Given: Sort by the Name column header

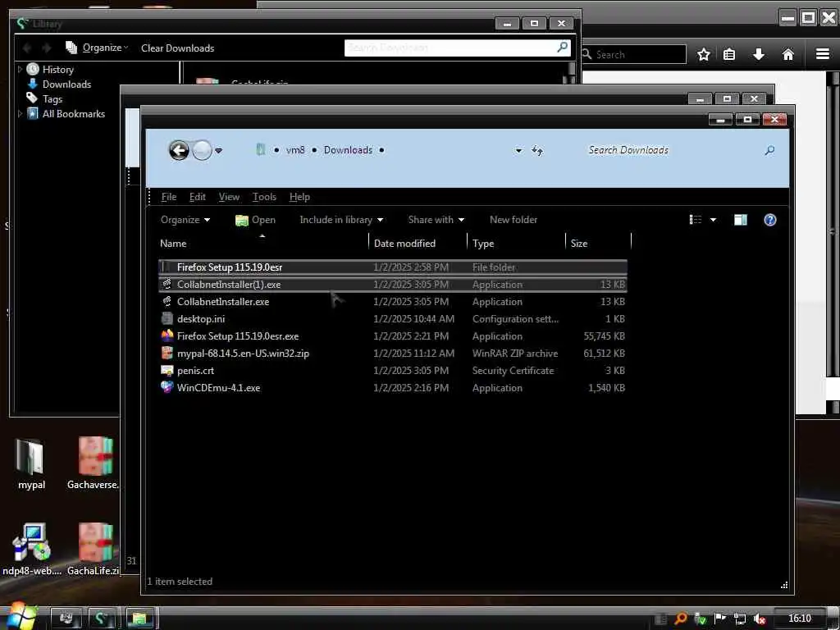Looking at the screenshot, I should [x=263, y=243].
